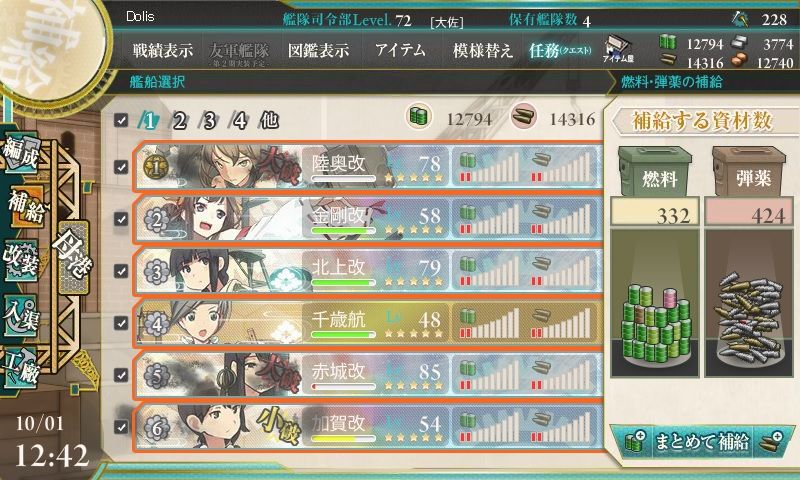Open 戦績表示 battle record menu
The image size is (800, 480).
[163, 50]
